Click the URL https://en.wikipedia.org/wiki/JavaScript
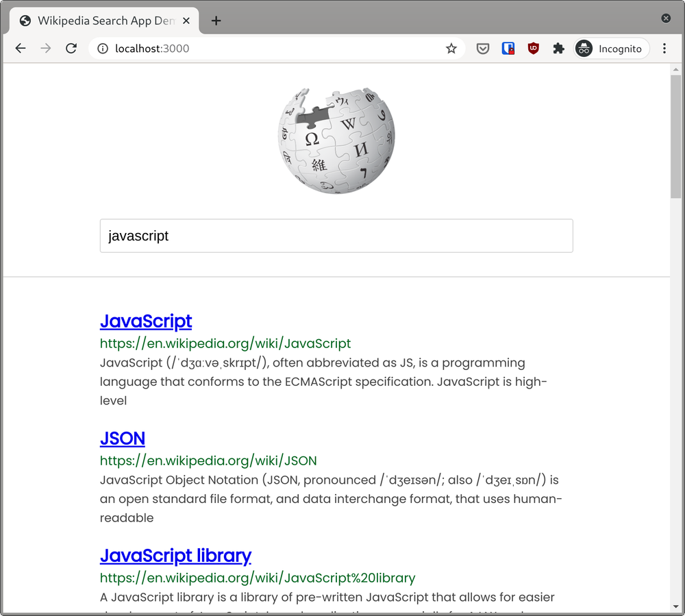 coord(225,343)
